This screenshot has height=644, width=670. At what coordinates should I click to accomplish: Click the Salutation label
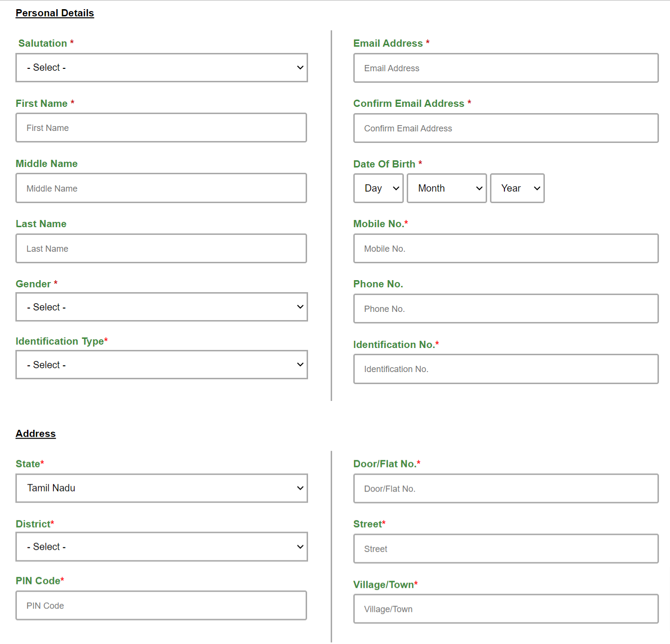(x=43, y=43)
